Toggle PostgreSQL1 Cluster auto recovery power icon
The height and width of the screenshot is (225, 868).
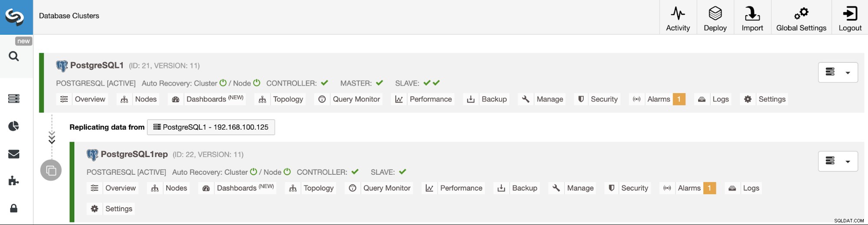point(223,83)
